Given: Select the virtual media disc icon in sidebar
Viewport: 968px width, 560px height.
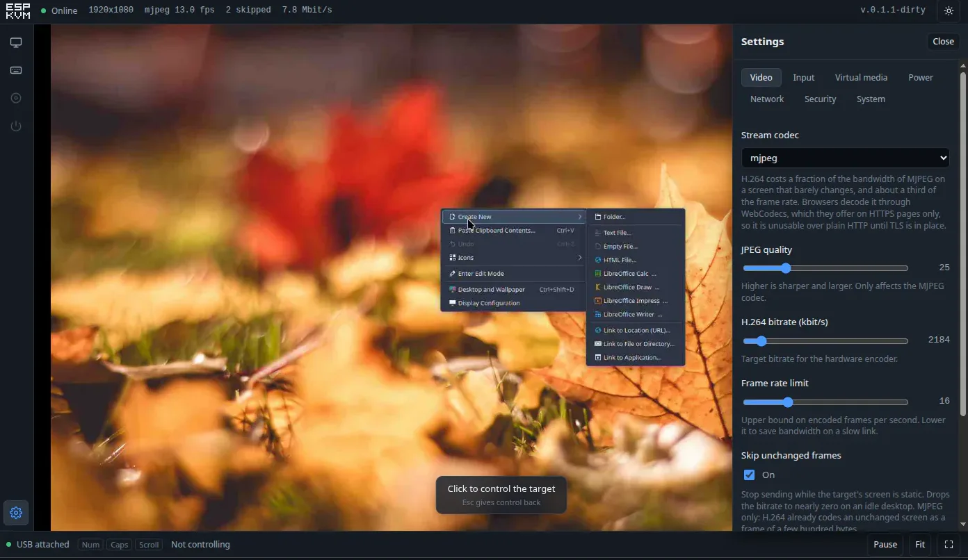Looking at the screenshot, I should pos(16,98).
